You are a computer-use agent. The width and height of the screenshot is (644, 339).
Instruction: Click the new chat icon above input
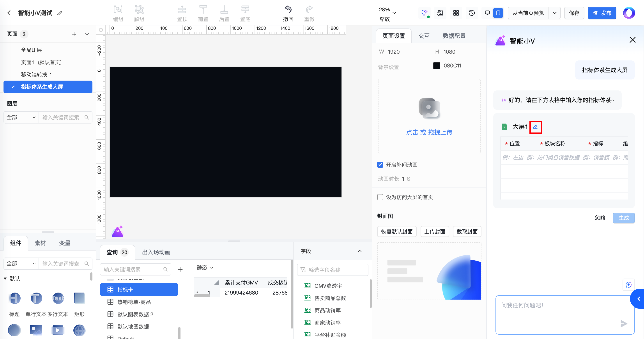[x=628, y=285]
